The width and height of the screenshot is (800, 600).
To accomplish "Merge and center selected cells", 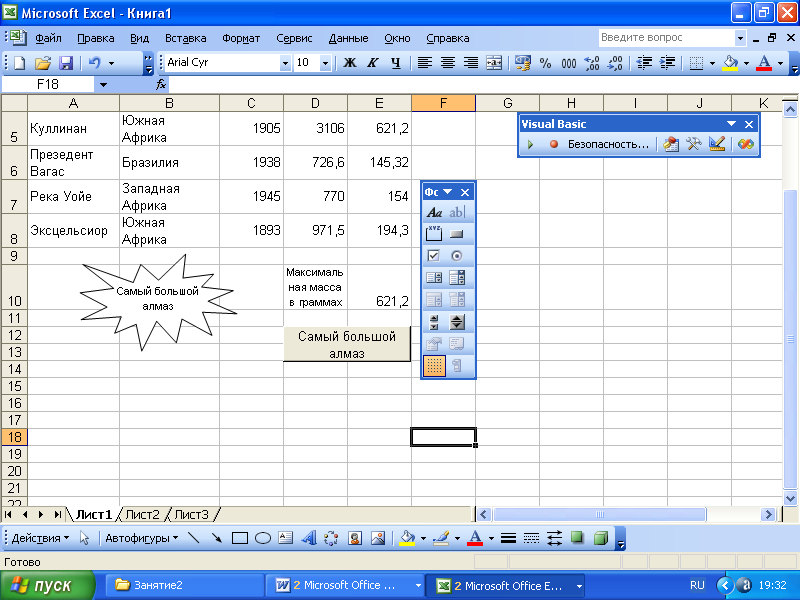I will tap(494, 63).
